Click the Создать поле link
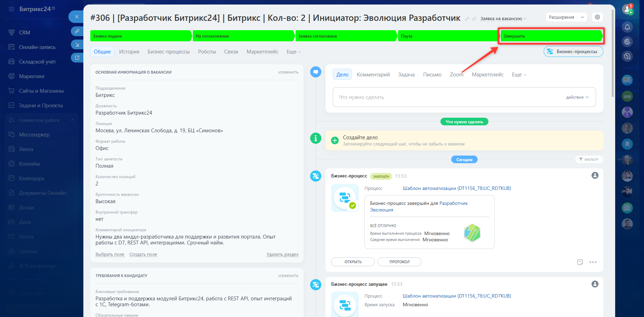The width and height of the screenshot is (644, 317). tap(143, 255)
